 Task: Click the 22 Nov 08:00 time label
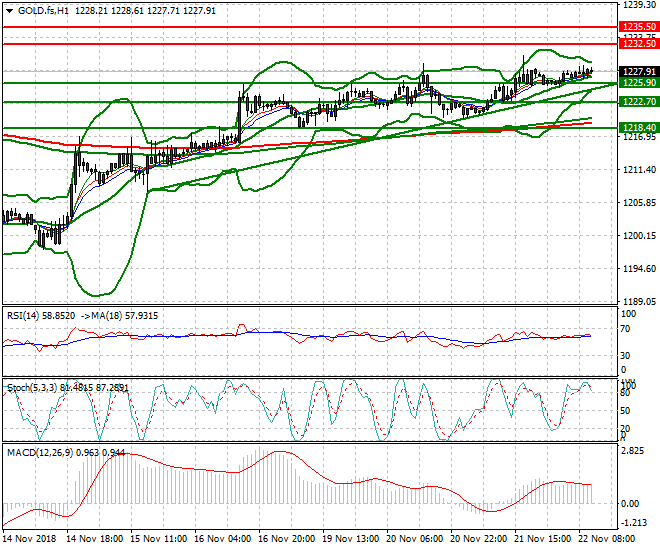[x=607, y=539]
